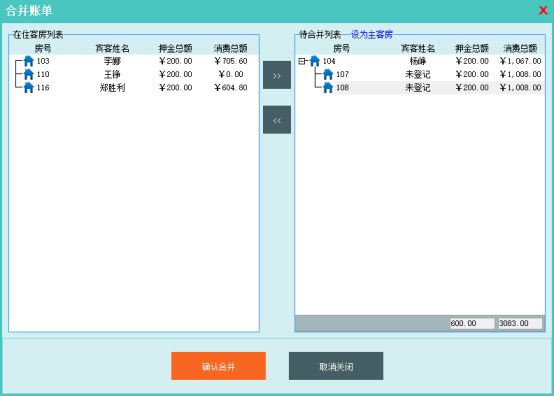Move selected room to merge list (>>)
The image size is (554, 396).
tap(277, 75)
